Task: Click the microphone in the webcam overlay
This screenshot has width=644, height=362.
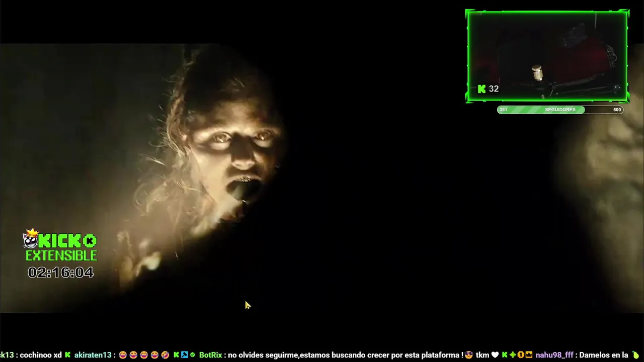Action: pyautogui.click(x=537, y=73)
